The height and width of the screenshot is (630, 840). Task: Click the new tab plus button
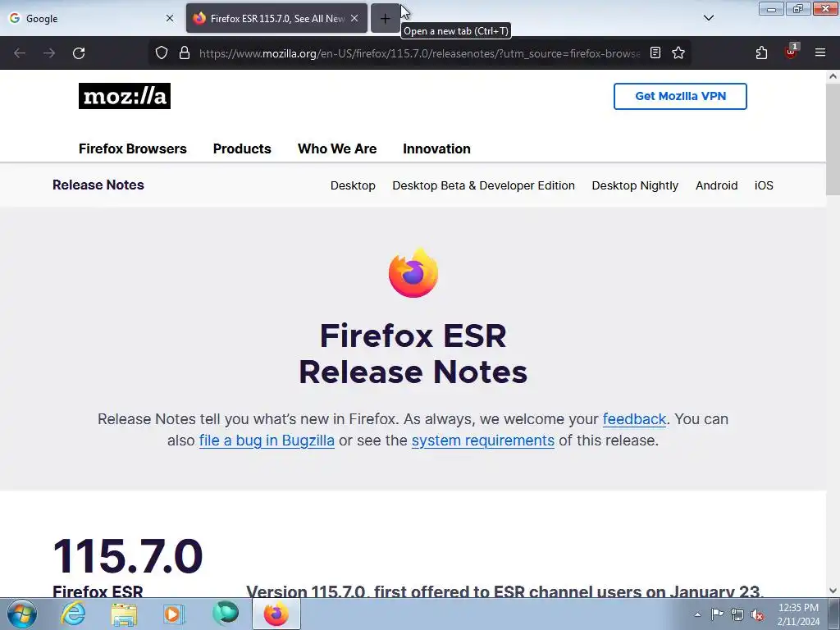click(385, 19)
